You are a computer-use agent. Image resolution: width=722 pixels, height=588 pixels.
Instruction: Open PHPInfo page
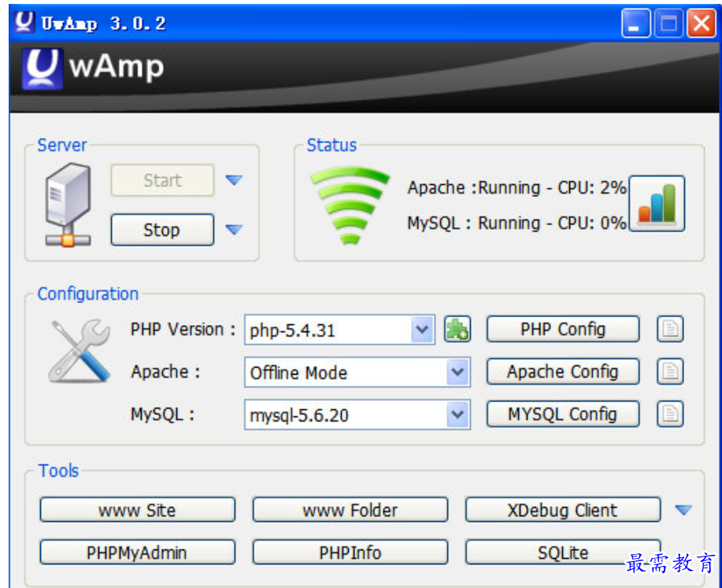click(350, 552)
